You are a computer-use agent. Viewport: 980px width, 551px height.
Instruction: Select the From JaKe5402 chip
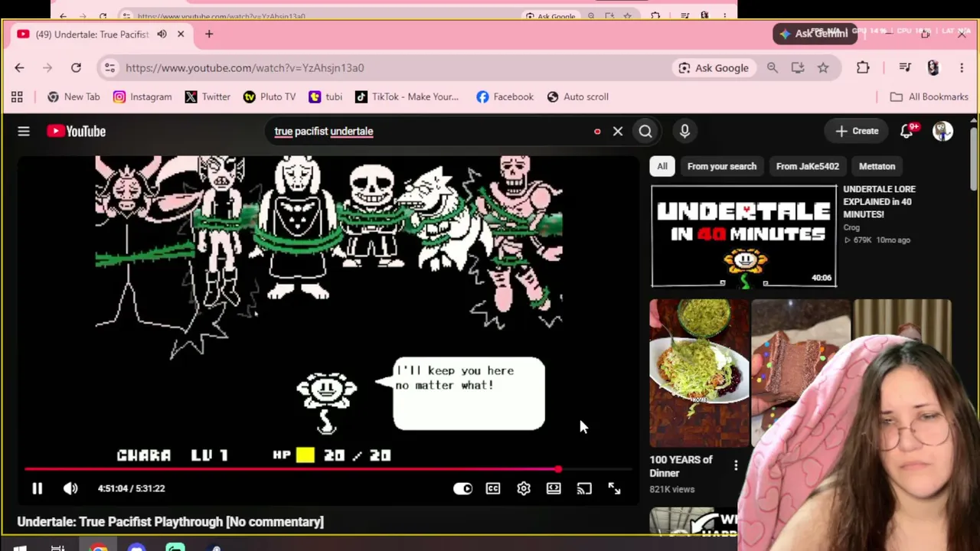808,166
